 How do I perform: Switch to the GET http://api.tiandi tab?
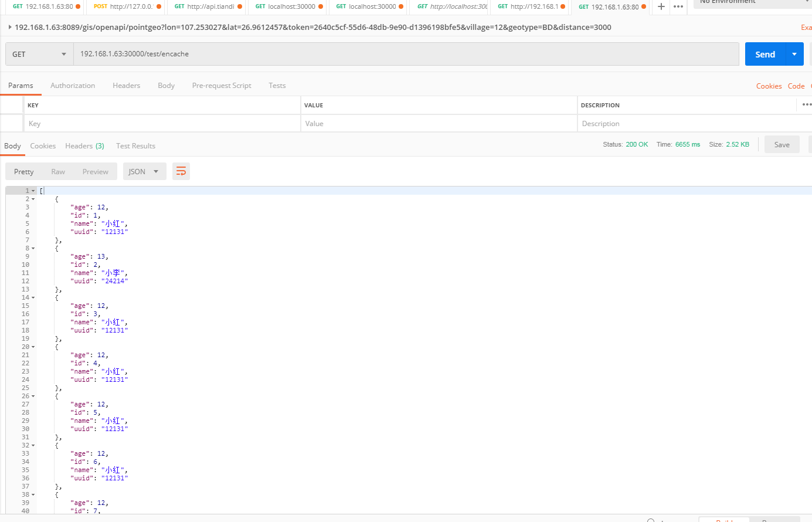(x=208, y=6)
